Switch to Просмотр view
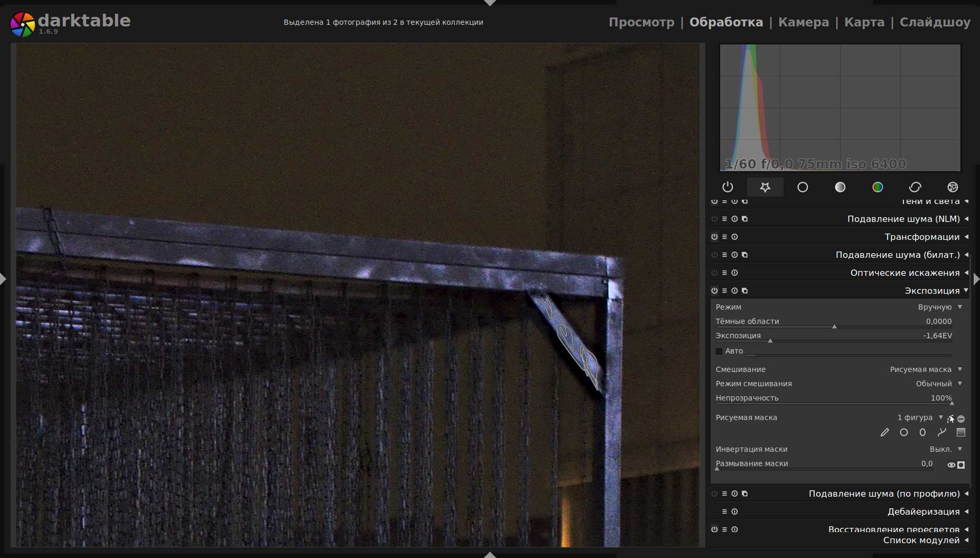Image resolution: width=980 pixels, height=558 pixels. pyautogui.click(x=641, y=22)
